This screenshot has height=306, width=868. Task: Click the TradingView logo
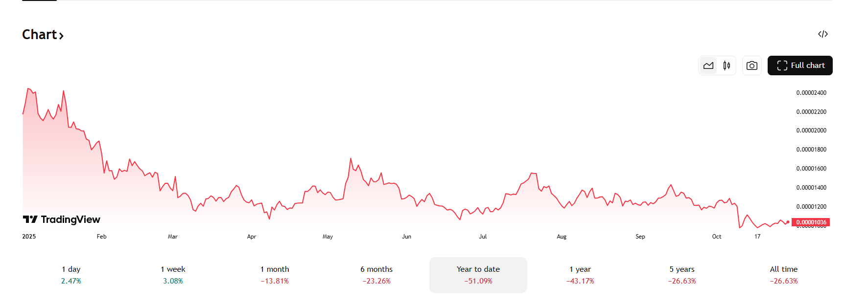(x=62, y=219)
